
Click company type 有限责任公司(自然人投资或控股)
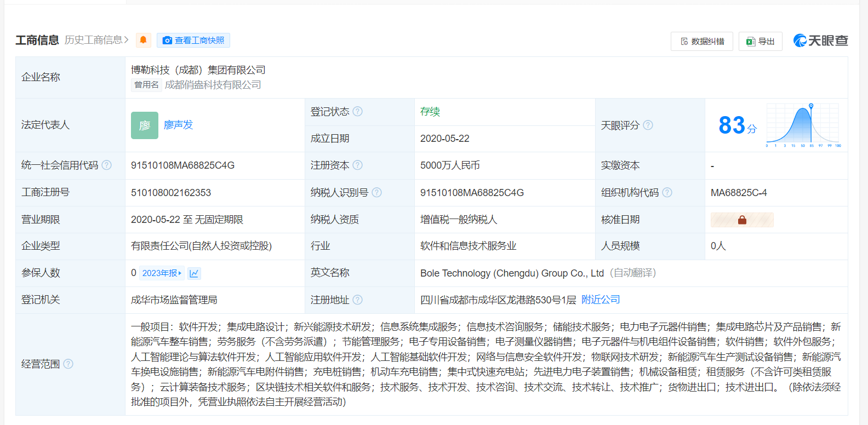(201, 246)
